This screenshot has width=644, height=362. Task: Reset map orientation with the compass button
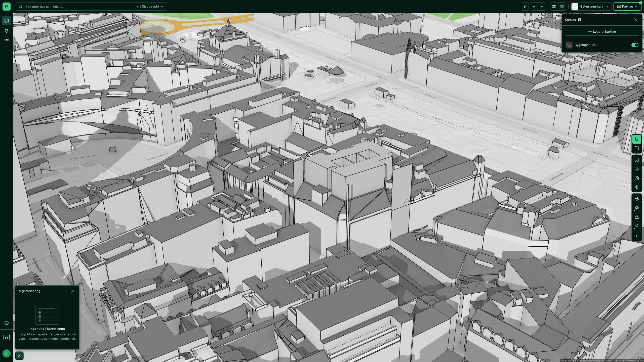525,7
